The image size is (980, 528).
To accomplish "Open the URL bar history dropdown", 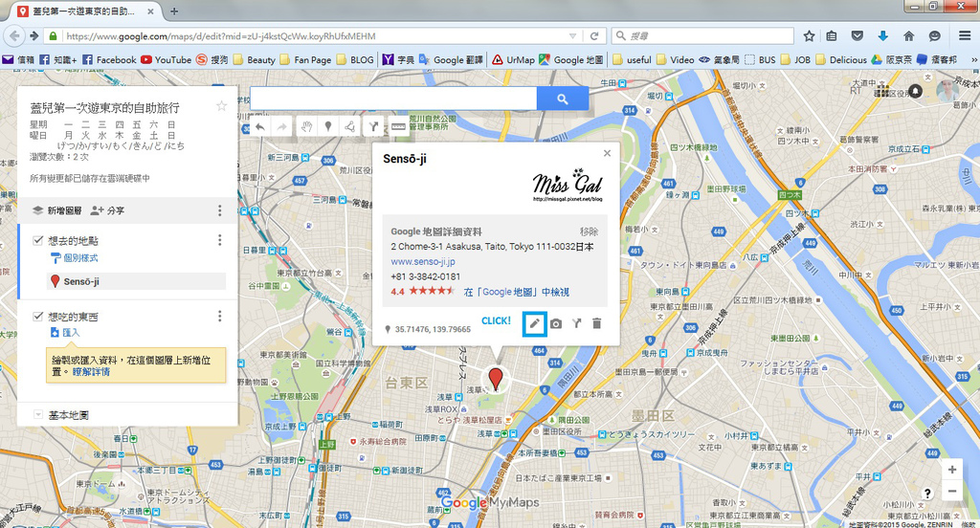I will tap(572, 36).
